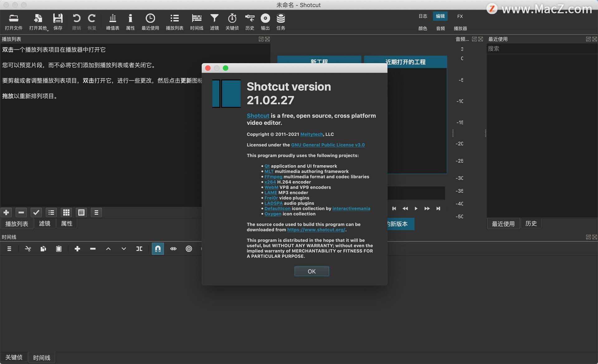Switch to the 播放器 layout
The height and width of the screenshot is (364, 598).
pos(460,28)
